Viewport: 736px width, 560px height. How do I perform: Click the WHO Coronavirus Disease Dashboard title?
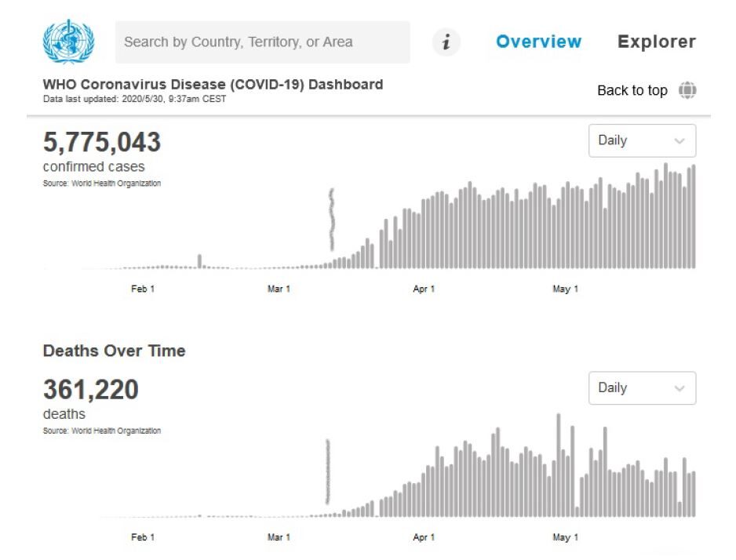[x=213, y=85]
